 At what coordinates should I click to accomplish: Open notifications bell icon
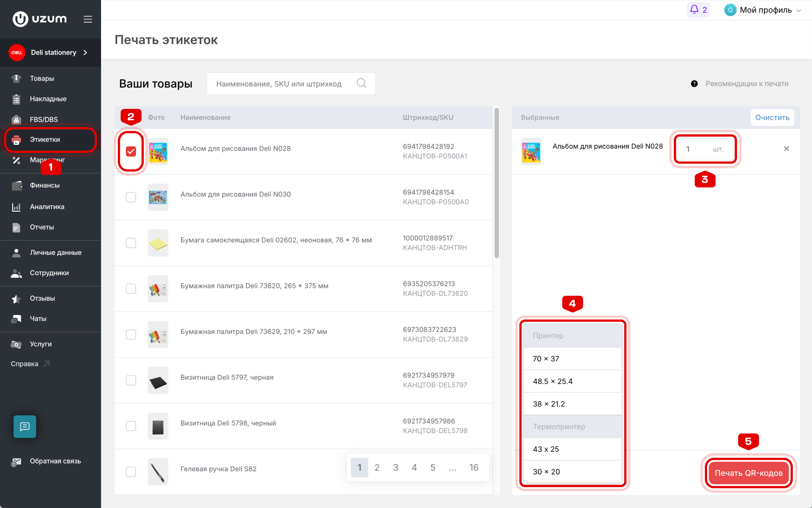pos(694,10)
